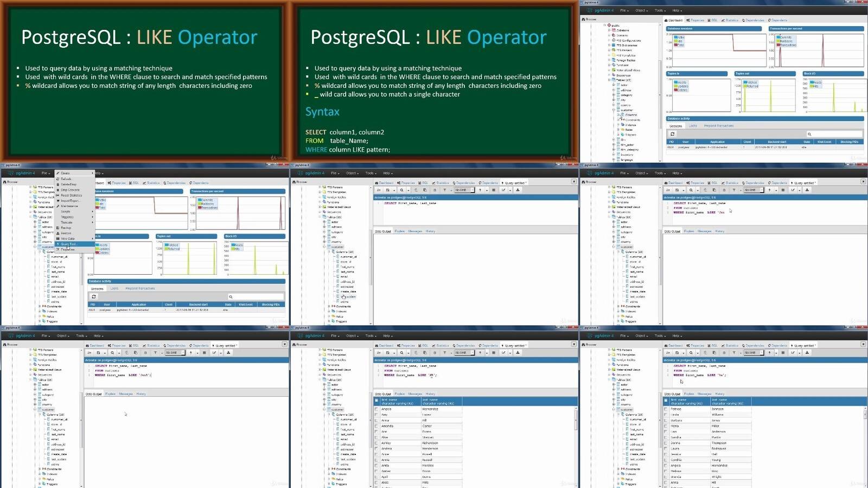The height and width of the screenshot is (488, 868).
Task: Open No limit dropdown in the Angela Hernandez results window
Action: pyautogui.click(x=465, y=353)
